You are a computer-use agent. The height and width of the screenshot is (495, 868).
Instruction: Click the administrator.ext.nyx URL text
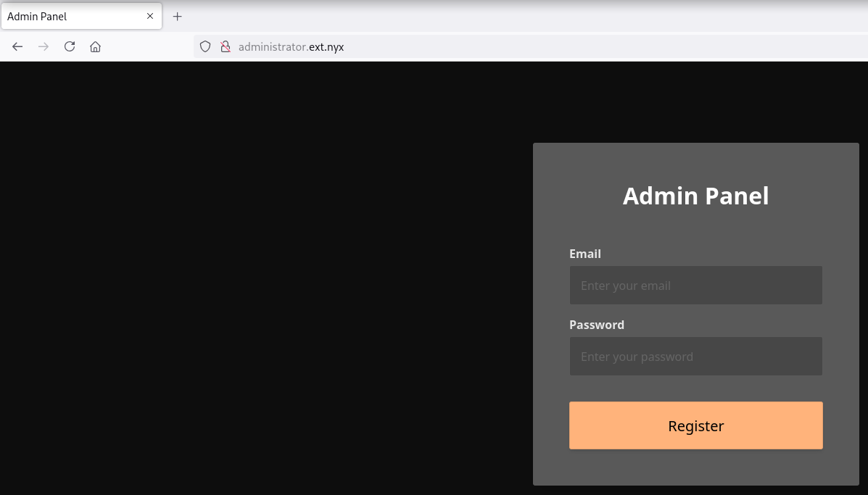click(291, 47)
